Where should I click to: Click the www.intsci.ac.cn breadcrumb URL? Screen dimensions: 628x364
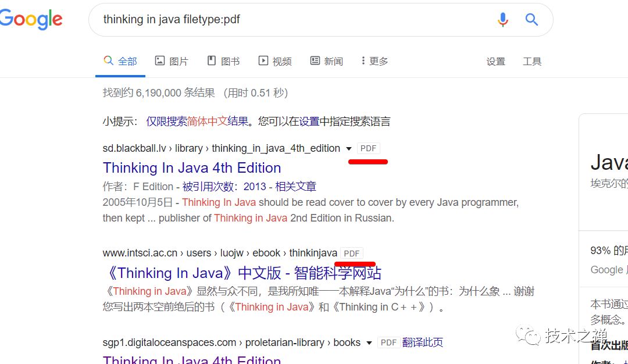pyautogui.click(x=220, y=253)
